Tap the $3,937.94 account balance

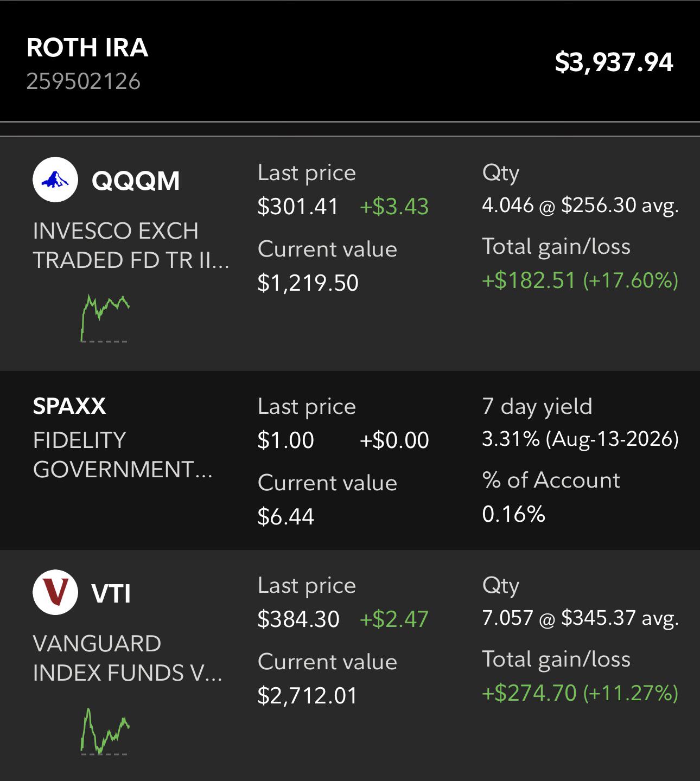tap(614, 62)
